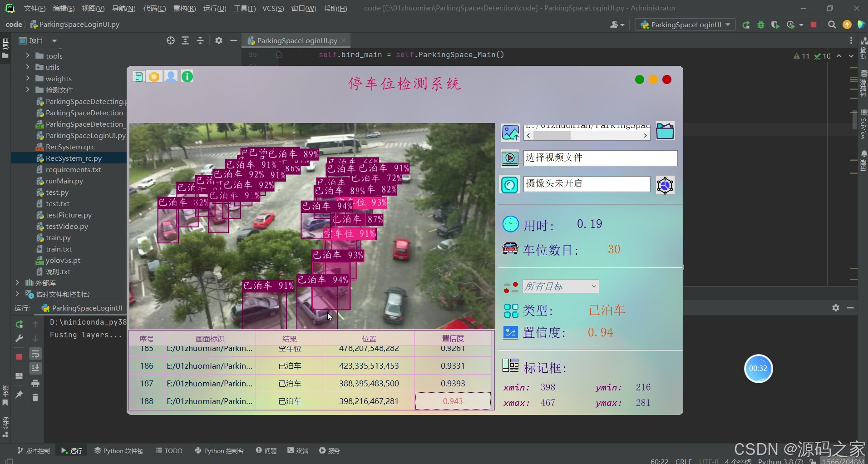Click collapse all icon in project panel
This screenshot has width=868, height=464.
[200, 40]
